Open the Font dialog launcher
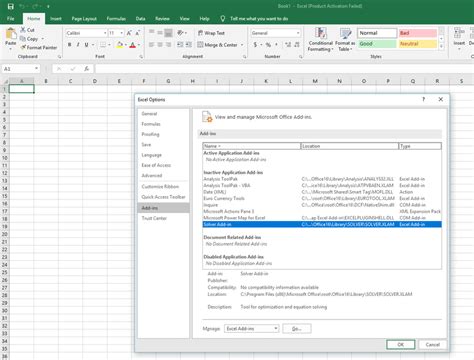 click(141, 57)
